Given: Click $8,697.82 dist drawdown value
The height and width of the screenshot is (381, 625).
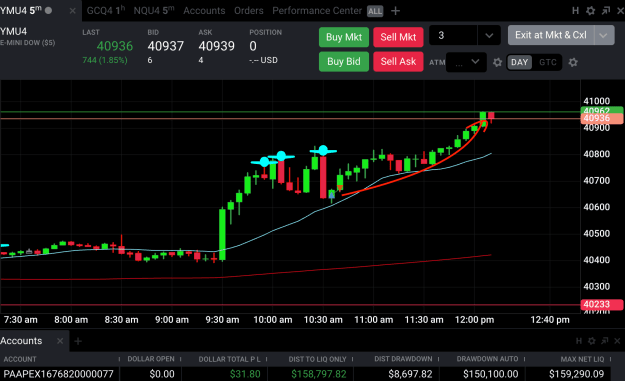Looking at the screenshot, I should click(x=410, y=374).
